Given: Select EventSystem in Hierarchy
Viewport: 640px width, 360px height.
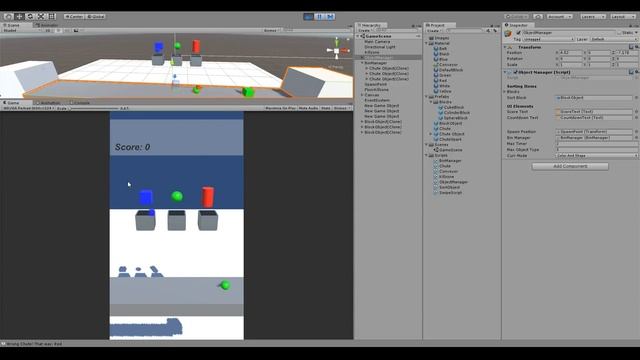Looking at the screenshot, I should (x=377, y=100).
